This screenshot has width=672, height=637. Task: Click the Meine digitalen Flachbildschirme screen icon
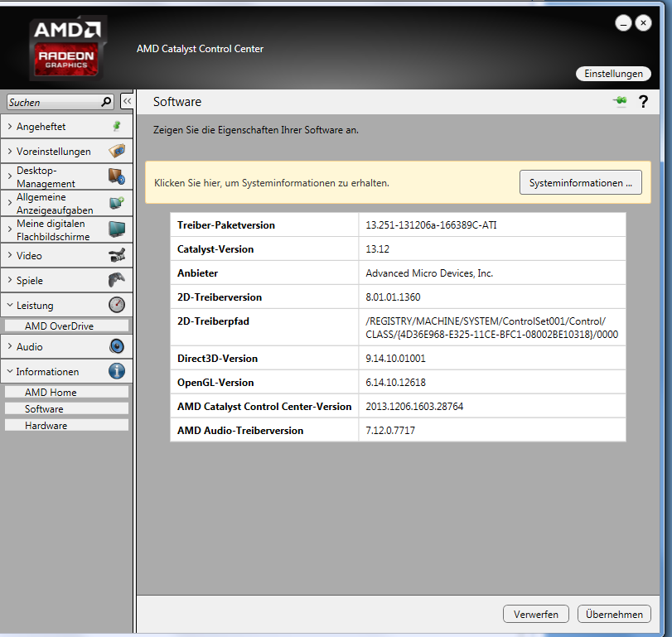(117, 229)
